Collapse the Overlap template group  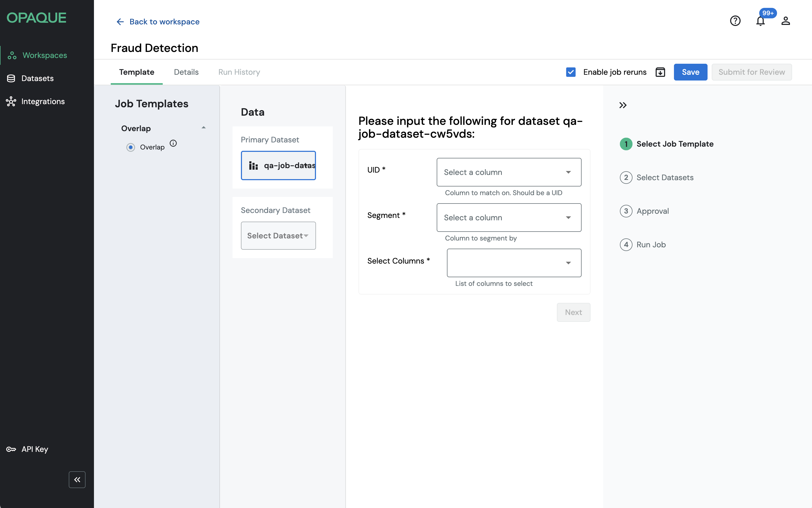(x=203, y=128)
